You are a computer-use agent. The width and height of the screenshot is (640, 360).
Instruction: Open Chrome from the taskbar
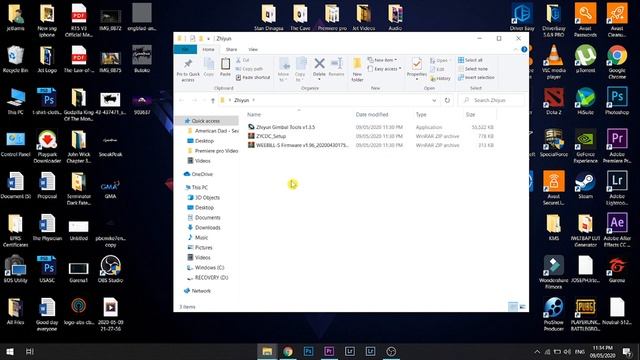click(x=288, y=351)
